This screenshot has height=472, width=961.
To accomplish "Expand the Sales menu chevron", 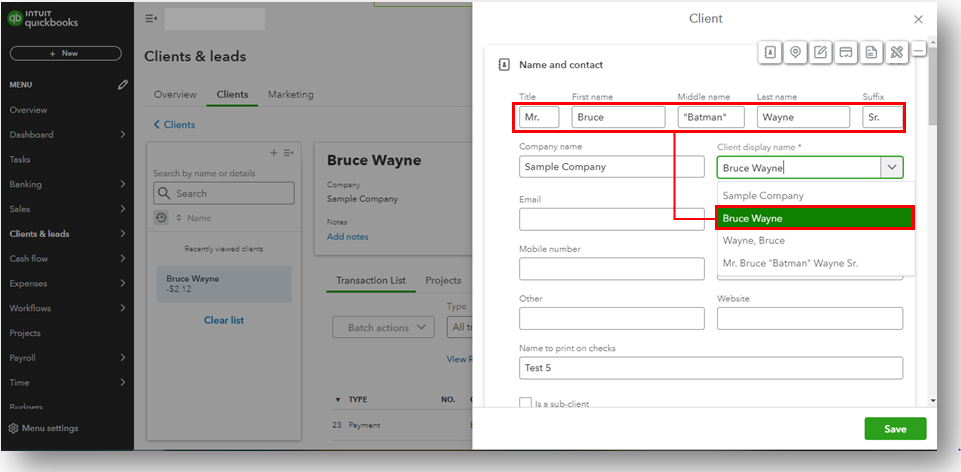I will 123,209.
